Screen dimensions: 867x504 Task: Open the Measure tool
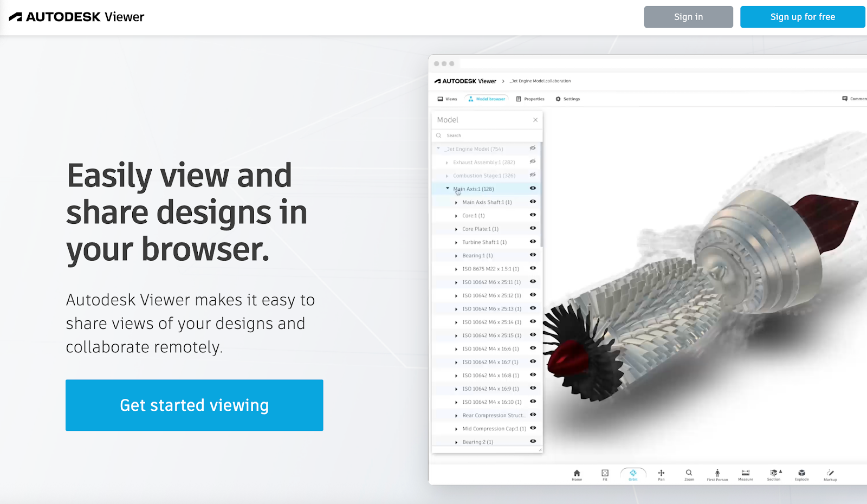(x=746, y=475)
